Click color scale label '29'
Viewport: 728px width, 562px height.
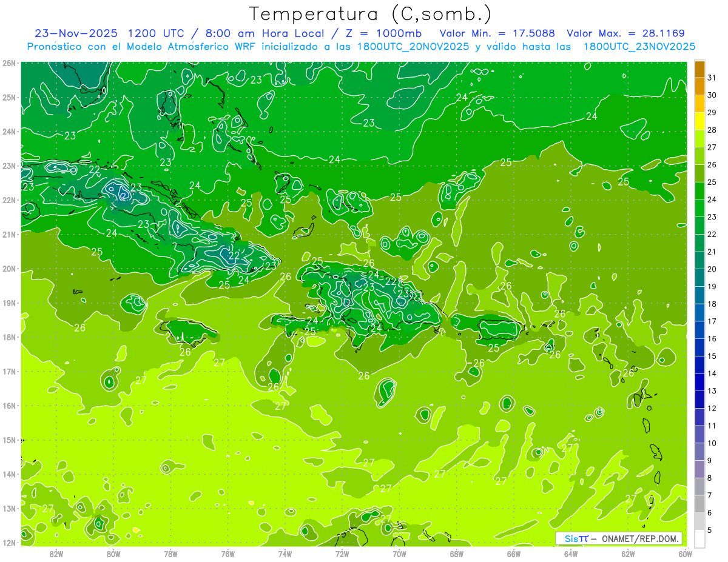[x=712, y=113]
